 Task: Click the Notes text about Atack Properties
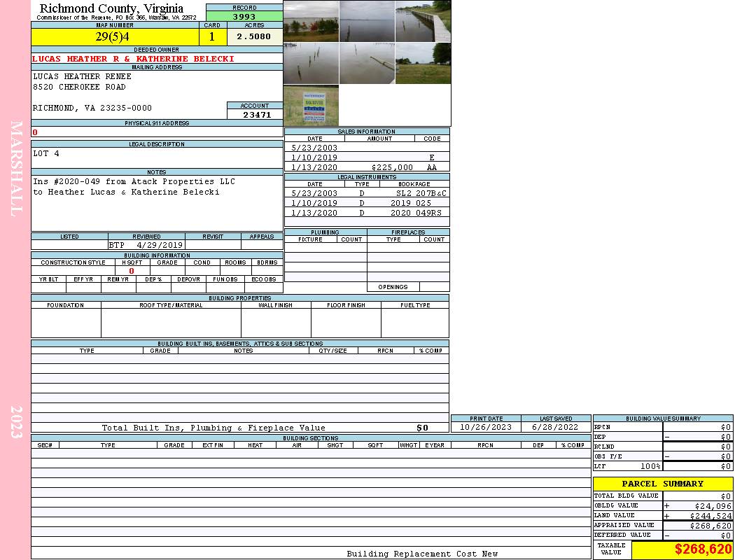click(x=134, y=187)
